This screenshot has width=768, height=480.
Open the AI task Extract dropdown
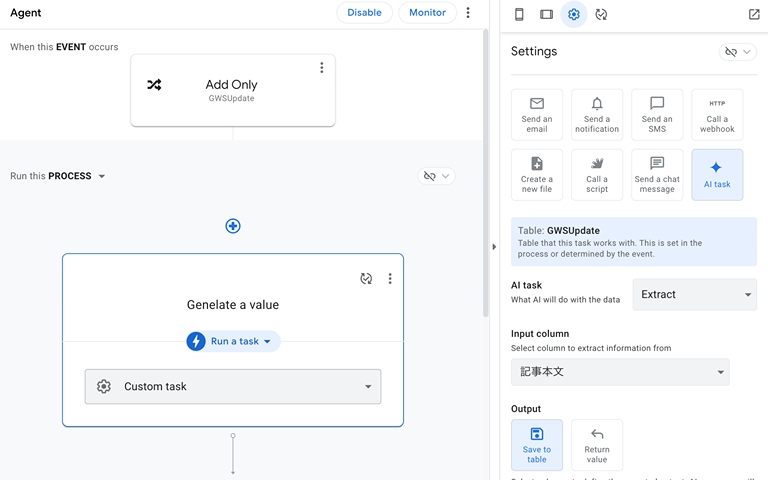(694, 295)
